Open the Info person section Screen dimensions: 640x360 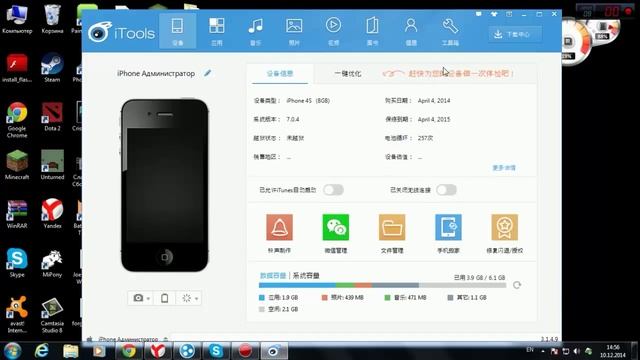411,31
